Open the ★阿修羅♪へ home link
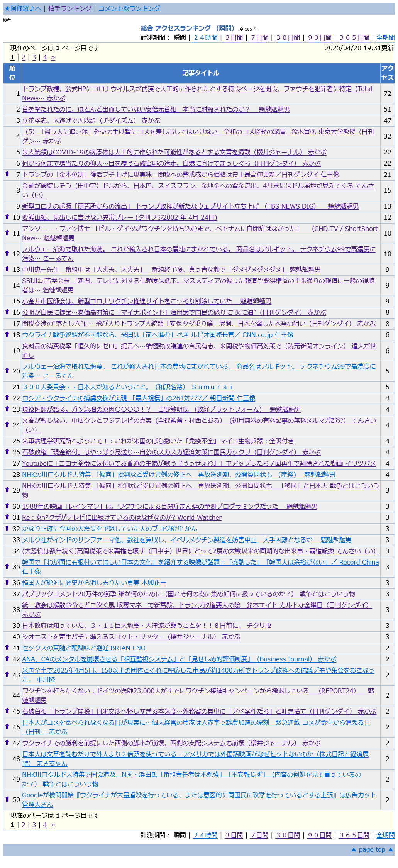Screen dimensions: 398x868 pos(23,8)
